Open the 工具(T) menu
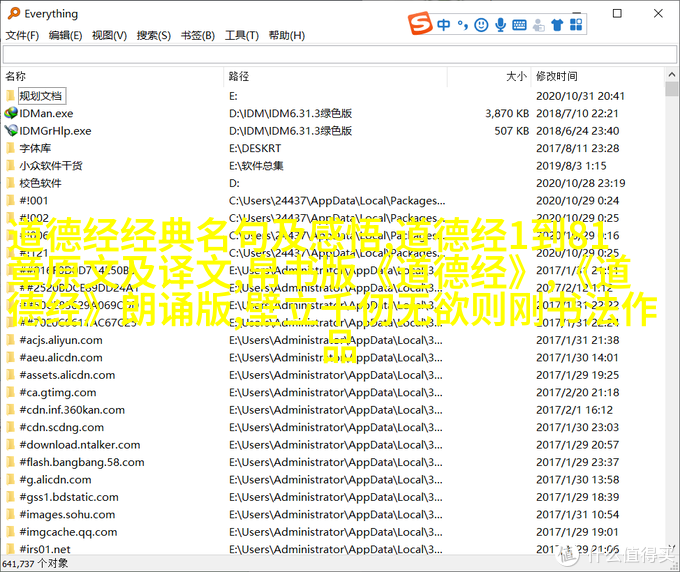 [x=242, y=35]
